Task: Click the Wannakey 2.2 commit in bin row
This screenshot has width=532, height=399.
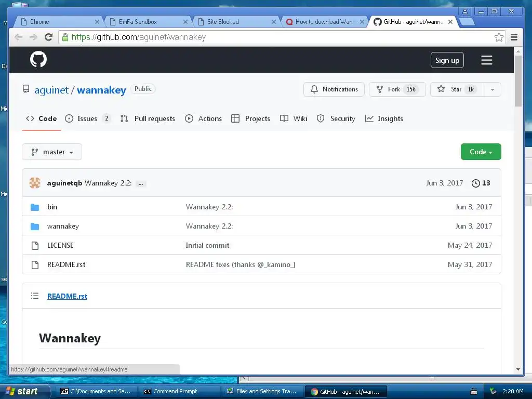Action: click(x=209, y=207)
